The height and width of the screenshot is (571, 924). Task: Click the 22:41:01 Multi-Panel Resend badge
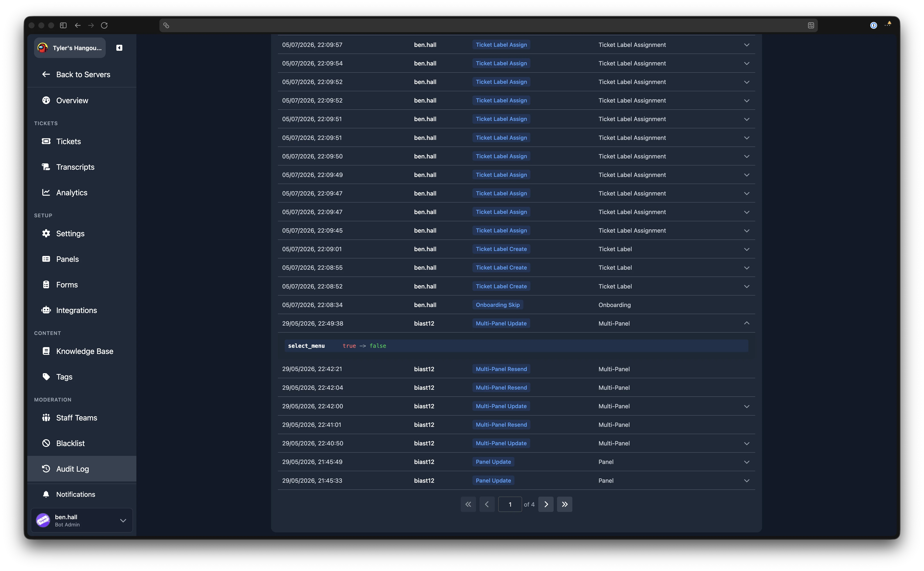click(501, 425)
